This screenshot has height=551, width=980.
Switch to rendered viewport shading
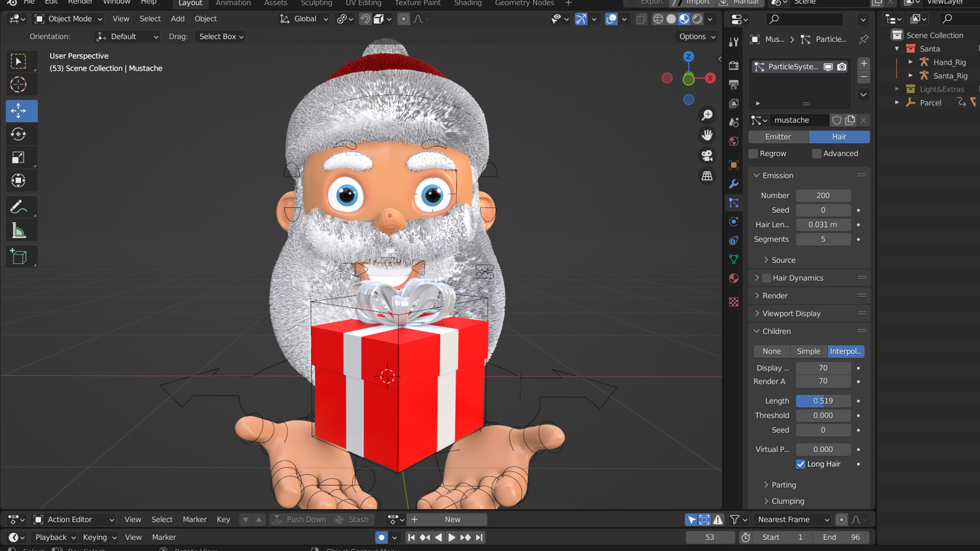tap(697, 19)
